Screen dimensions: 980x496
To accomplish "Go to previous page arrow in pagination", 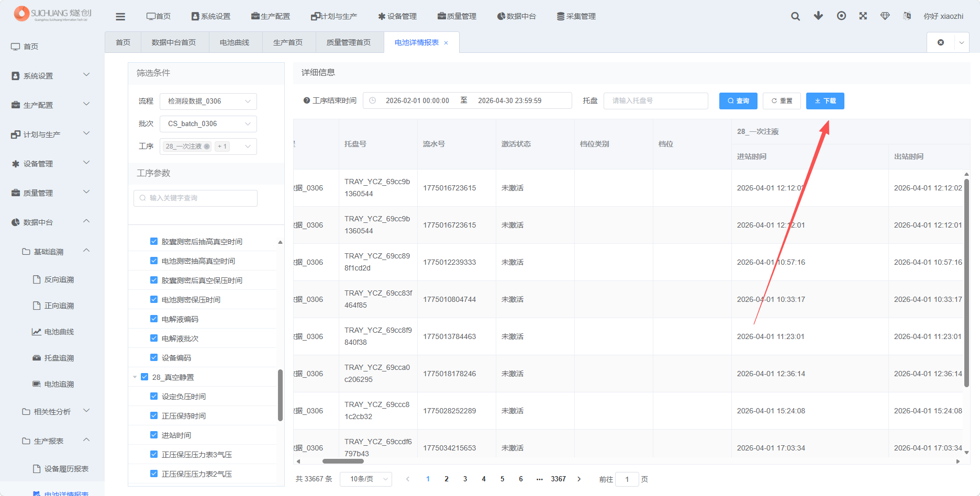I will [408, 479].
